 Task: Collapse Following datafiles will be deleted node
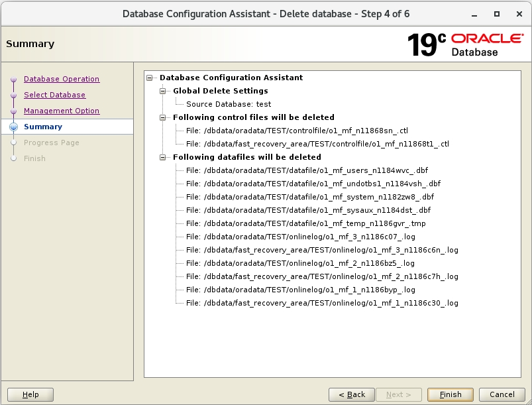point(163,157)
